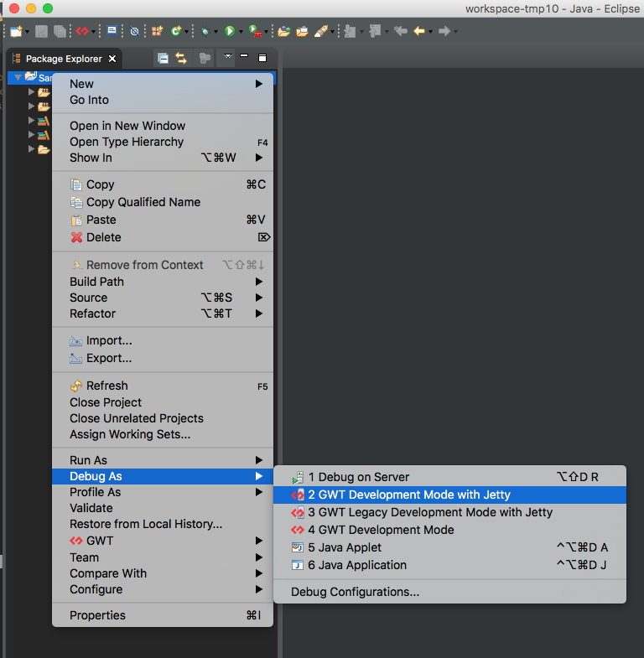Choose Go Into in context menu
644x658 pixels.
coord(163,100)
